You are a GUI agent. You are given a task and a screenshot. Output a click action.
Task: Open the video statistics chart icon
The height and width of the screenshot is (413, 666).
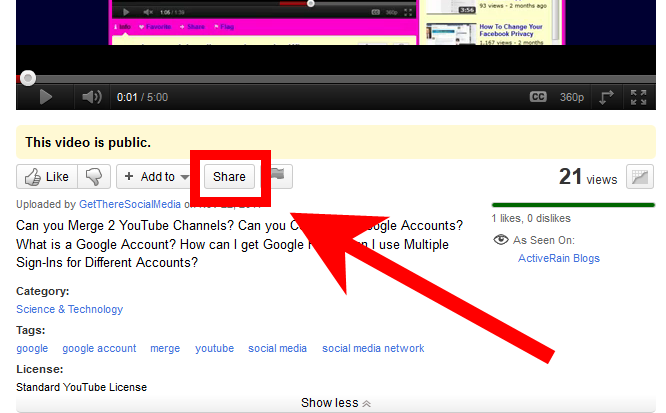(x=639, y=177)
